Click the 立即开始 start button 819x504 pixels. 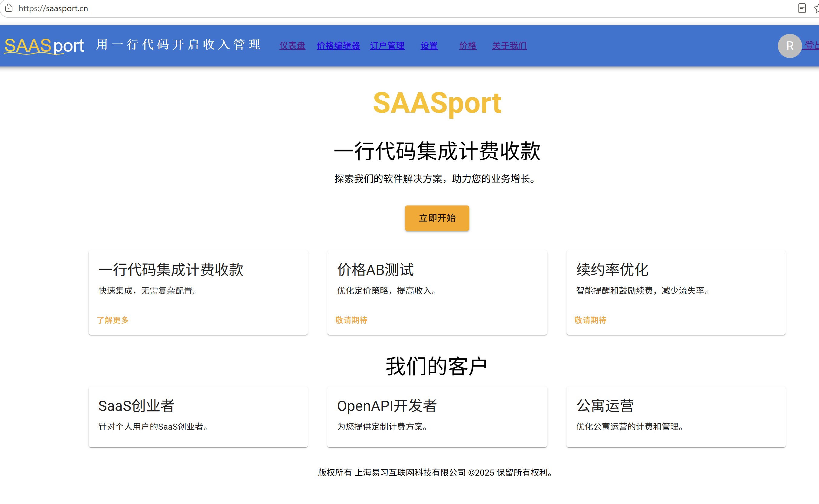pyautogui.click(x=437, y=218)
